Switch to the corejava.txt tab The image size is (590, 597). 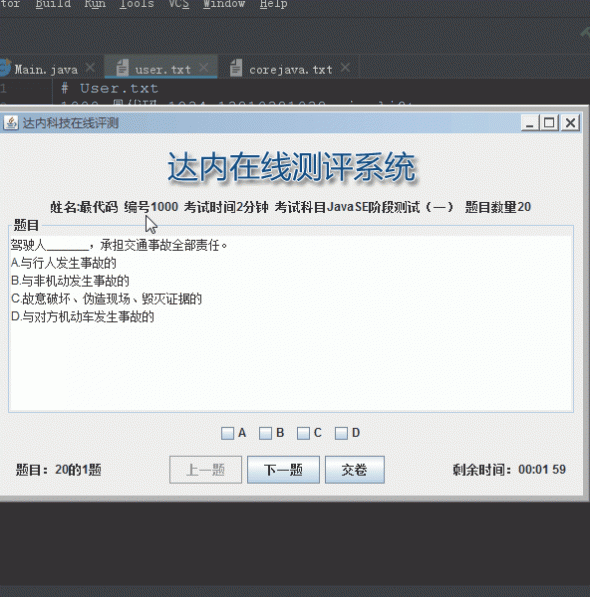pyautogui.click(x=290, y=70)
